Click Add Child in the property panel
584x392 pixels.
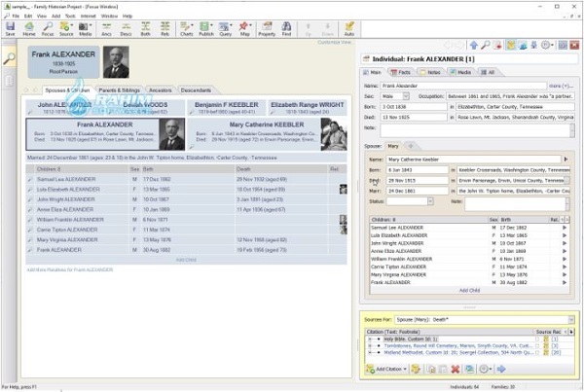[x=469, y=290]
